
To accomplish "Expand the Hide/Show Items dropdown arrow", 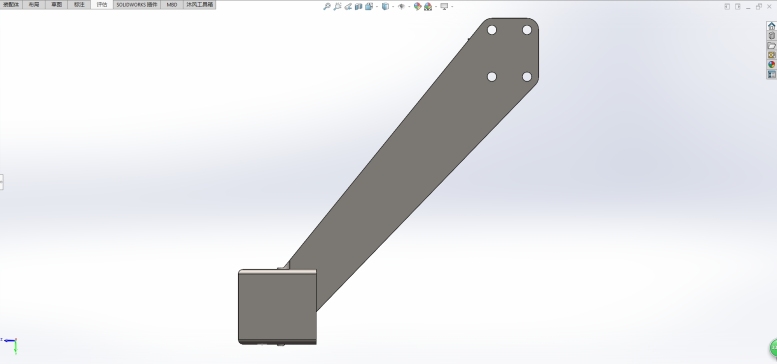I will [x=409, y=6].
